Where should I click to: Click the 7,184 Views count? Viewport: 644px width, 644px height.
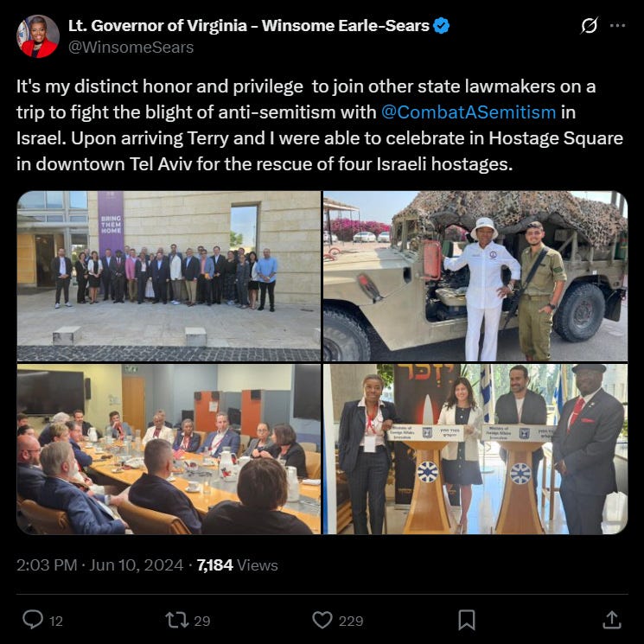pos(238,565)
